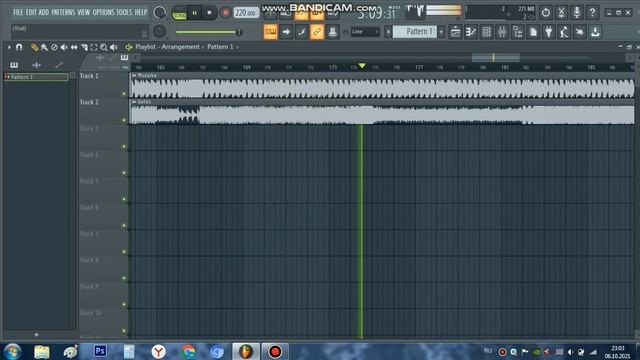Toggle the orange link chain button
The width and height of the screenshot is (640, 360).
(x=317, y=32)
